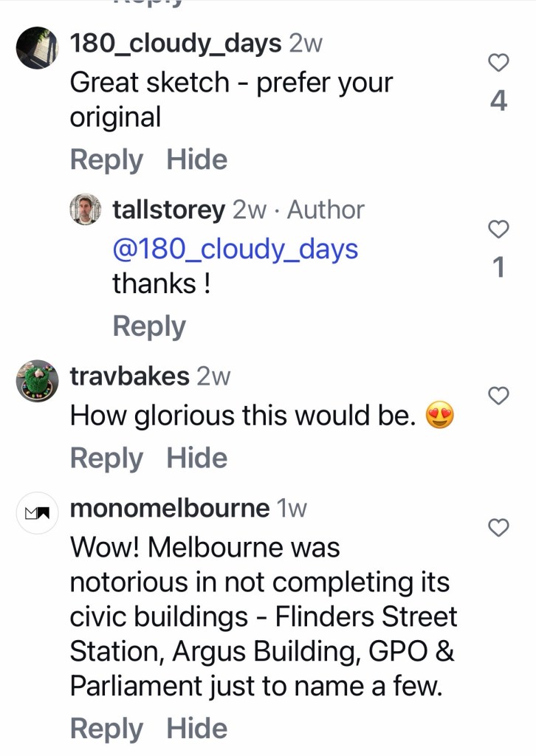Tap the heart on travbakes comment
Image resolution: width=536 pixels, height=756 pixels.
click(x=498, y=396)
